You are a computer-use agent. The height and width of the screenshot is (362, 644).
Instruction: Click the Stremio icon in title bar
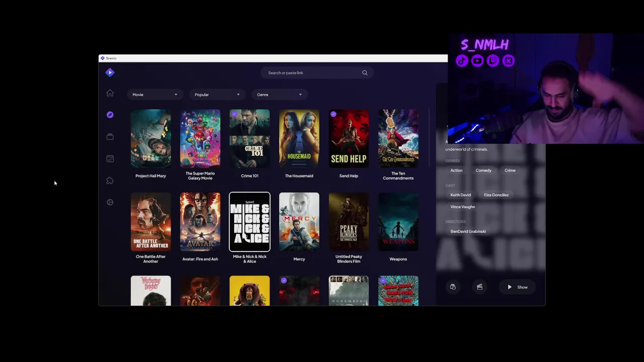pyautogui.click(x=102, y=58)
